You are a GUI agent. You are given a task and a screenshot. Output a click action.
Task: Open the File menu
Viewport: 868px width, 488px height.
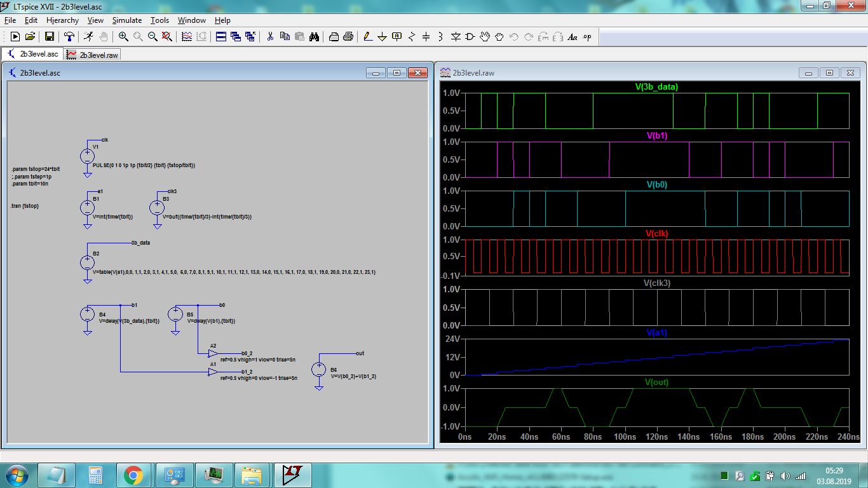(10, 20)
